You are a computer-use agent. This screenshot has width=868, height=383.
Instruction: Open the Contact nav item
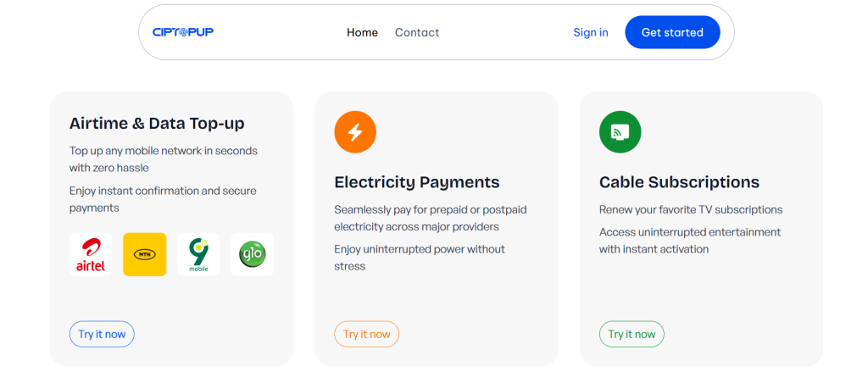coord(417,32)
